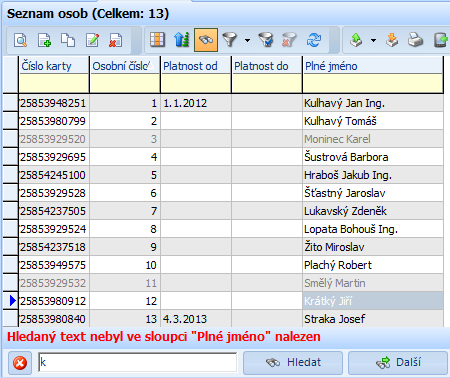The image size is (450, 378).
Task: Click card number 25853980912
Action: [x=53, y=301]
